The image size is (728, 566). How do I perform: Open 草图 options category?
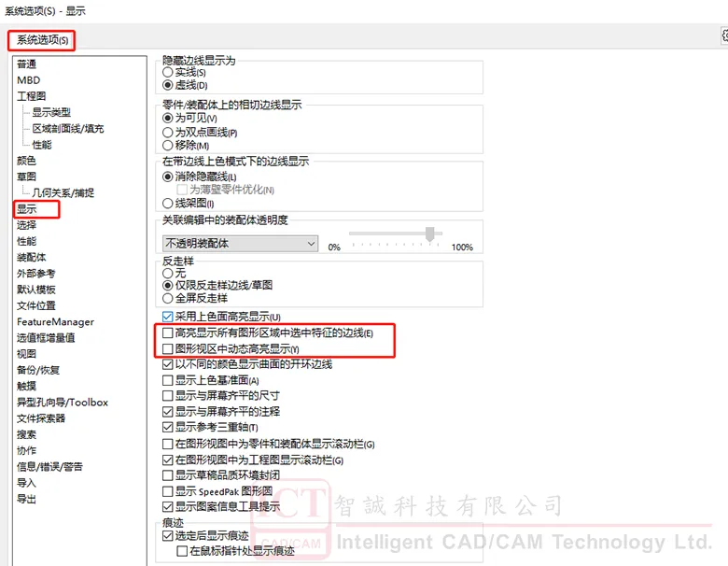click(26, 177)
